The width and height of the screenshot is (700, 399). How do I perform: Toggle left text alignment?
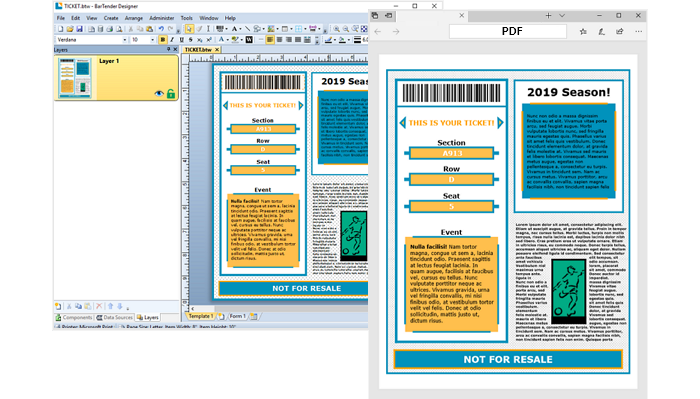270,40
